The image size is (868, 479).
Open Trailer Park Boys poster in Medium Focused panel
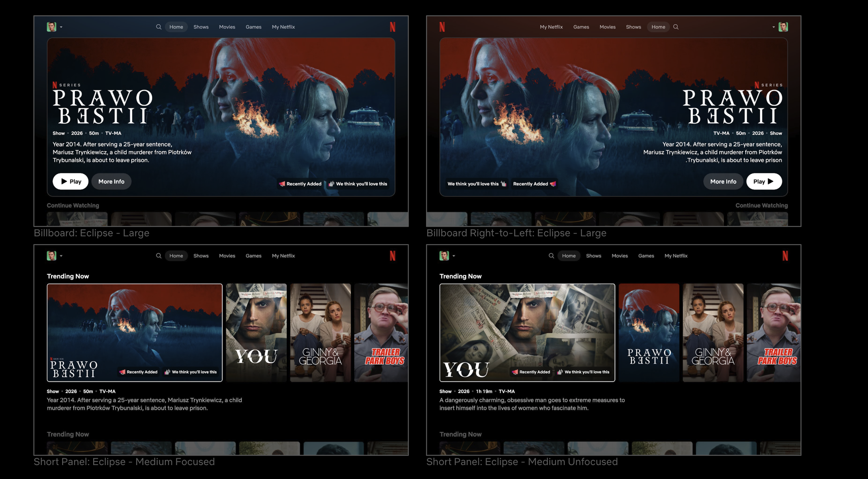tap(381, 333)
